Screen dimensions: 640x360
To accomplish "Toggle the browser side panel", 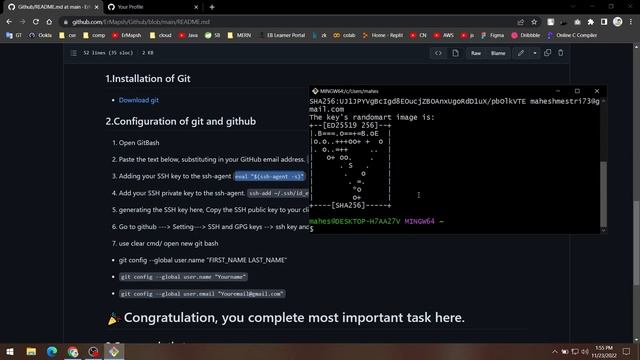I will tap(604, 22).
